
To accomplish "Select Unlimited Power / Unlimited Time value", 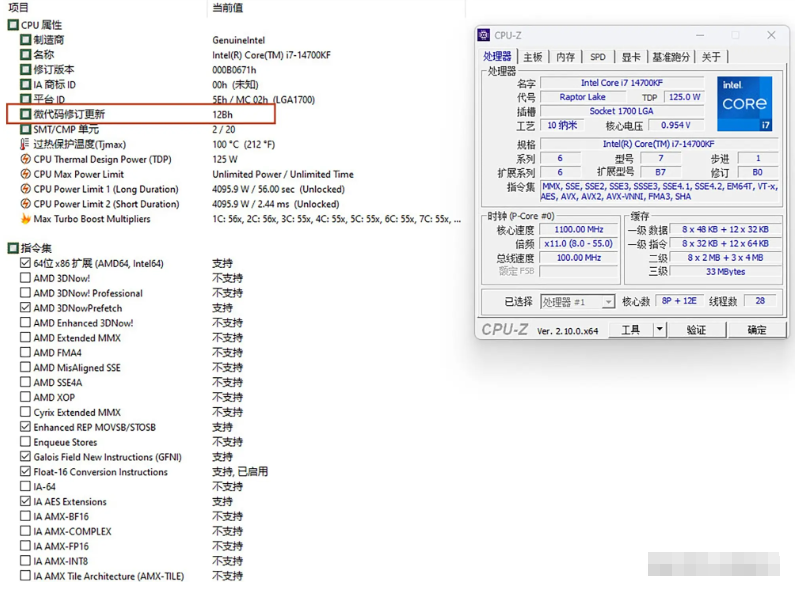I will coord(283,174).
